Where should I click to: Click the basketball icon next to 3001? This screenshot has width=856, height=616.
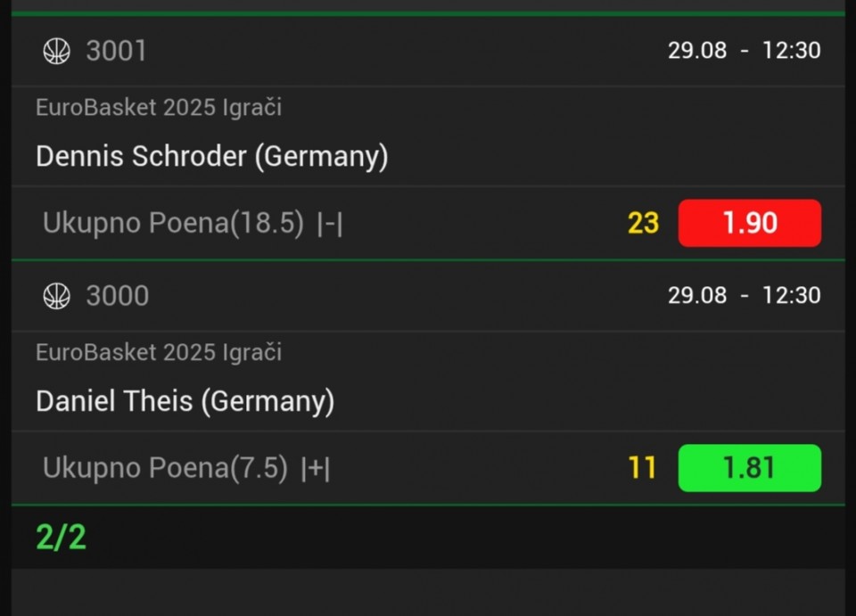tap(57, 51)
